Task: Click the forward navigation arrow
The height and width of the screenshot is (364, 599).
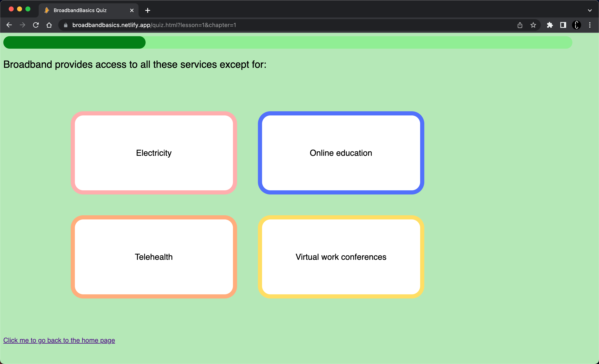Action: pyautogui.click(x=22, y=25)
